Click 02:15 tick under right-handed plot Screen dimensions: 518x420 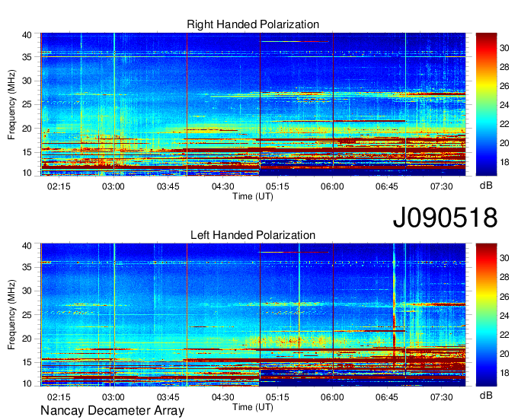[x=59, y=186]
